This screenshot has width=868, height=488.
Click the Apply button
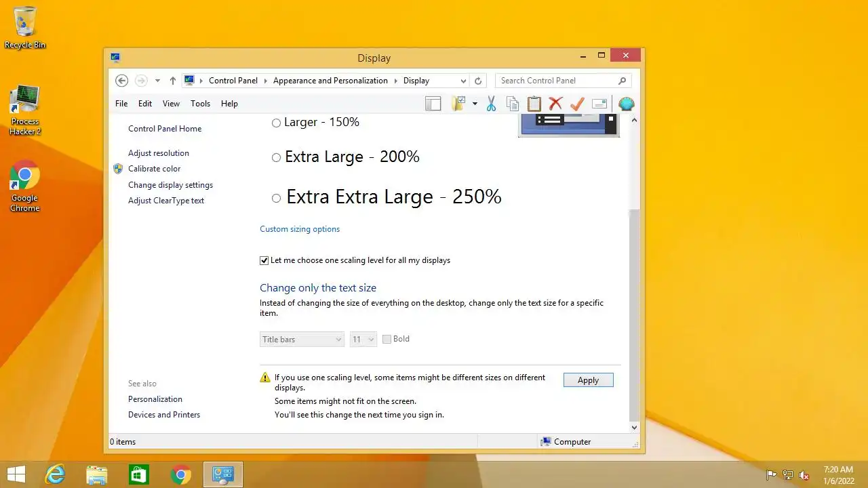(589, 380)
